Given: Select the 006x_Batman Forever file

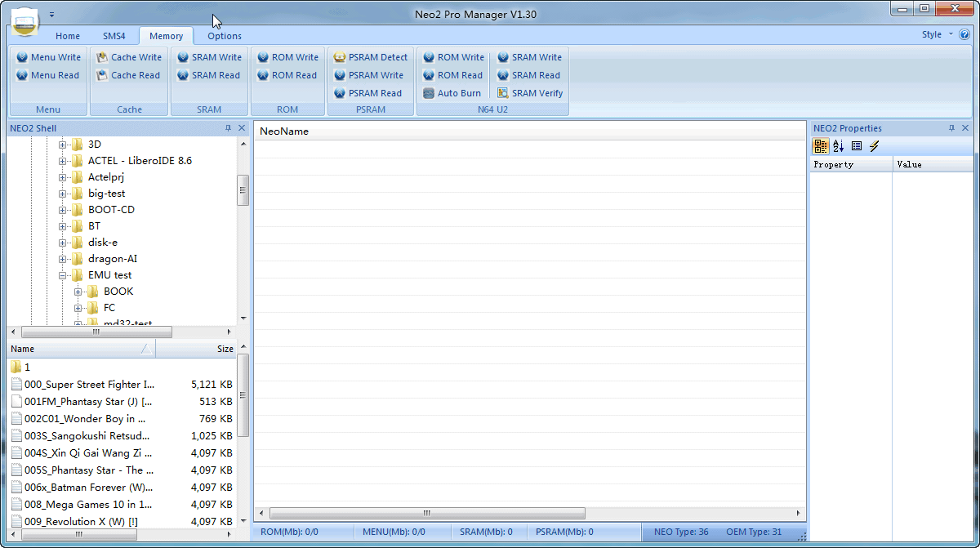Looking at the screenshot, I should 87,488.
